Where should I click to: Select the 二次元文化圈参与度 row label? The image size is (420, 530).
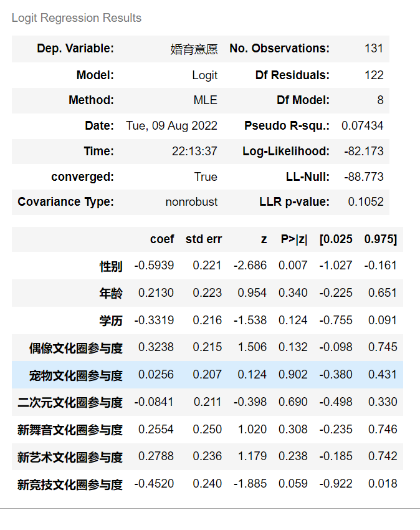coord(70,403)
